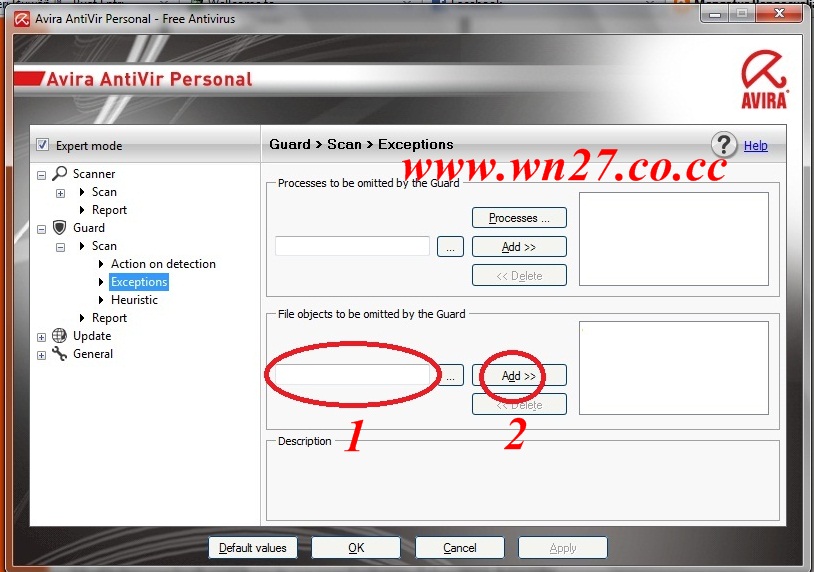Collapse the Scanner tree node
The image size is (814, 572).
point(42,175)
